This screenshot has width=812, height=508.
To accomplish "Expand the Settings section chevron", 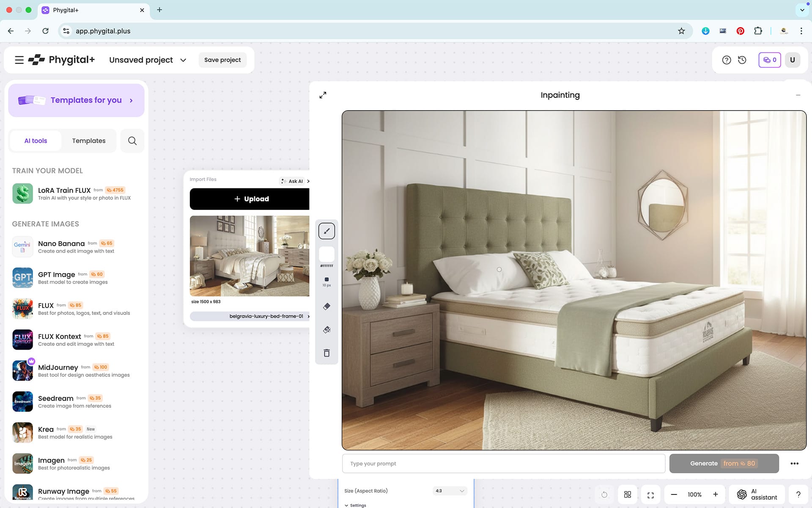I will coord(347,505).
